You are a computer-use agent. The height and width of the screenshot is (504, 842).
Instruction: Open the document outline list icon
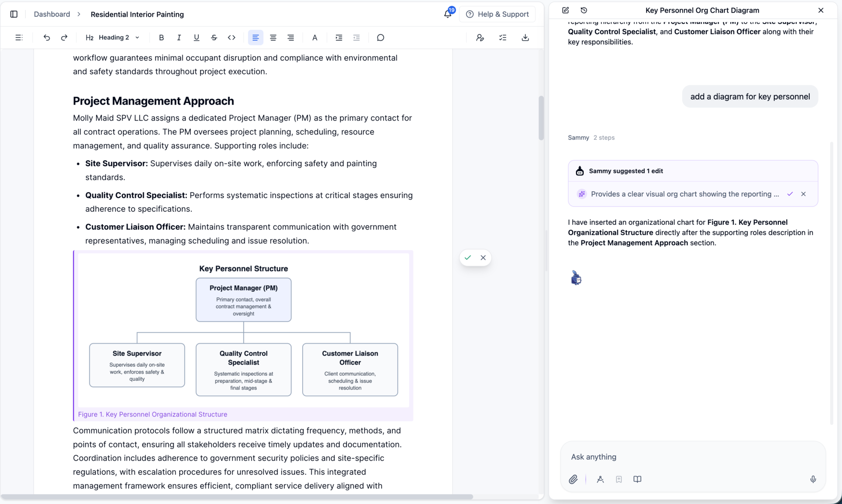click(19, 37)
